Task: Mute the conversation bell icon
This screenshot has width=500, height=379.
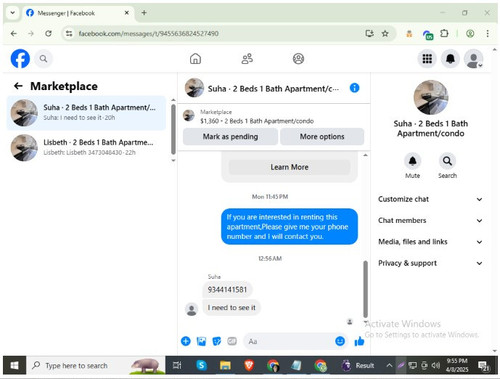Action: pyautogui.click(x=412, y=161)
